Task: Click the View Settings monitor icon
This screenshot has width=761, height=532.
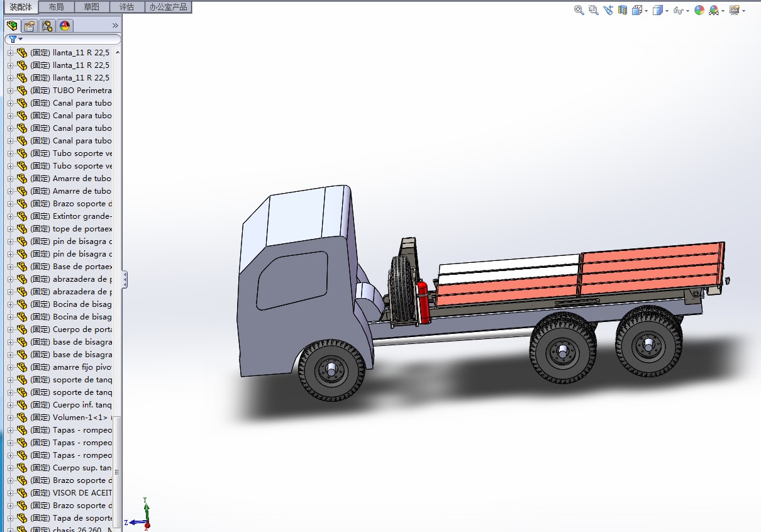Action: click(734, 10)
